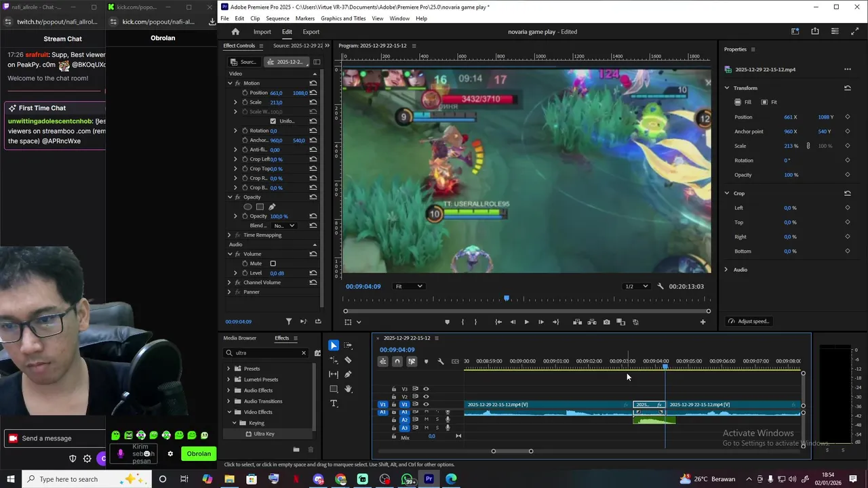Click the Program monitor playhead marker
868x488 pixels.
pos(507,298)
